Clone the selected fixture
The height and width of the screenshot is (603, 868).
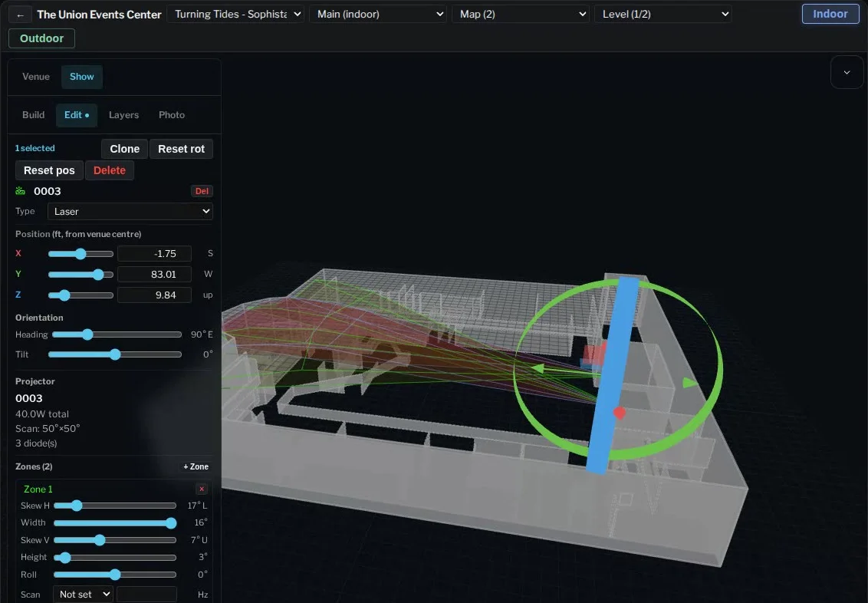pyautogui.click(x=124, y=149)
